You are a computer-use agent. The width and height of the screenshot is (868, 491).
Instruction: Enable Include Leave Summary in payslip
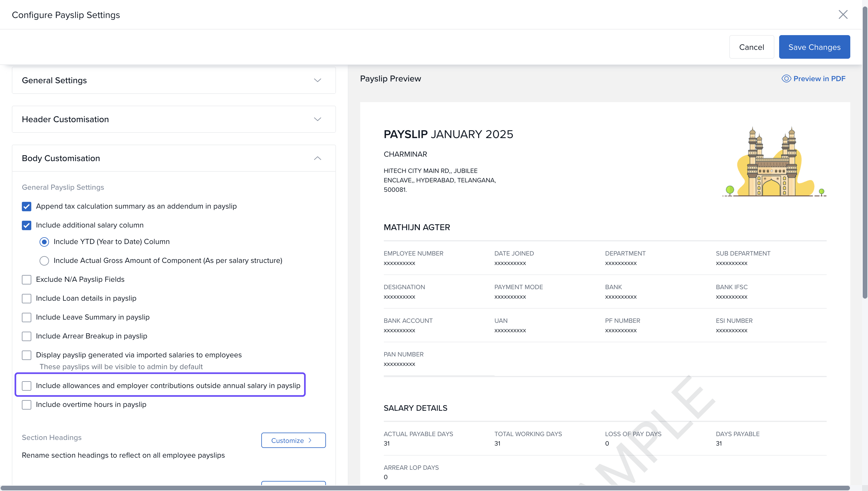(27, 317)
